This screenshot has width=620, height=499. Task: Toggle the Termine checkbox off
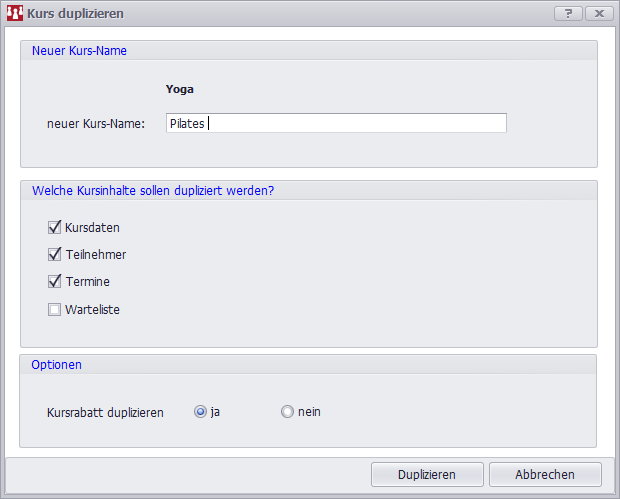tap(55, 282)
